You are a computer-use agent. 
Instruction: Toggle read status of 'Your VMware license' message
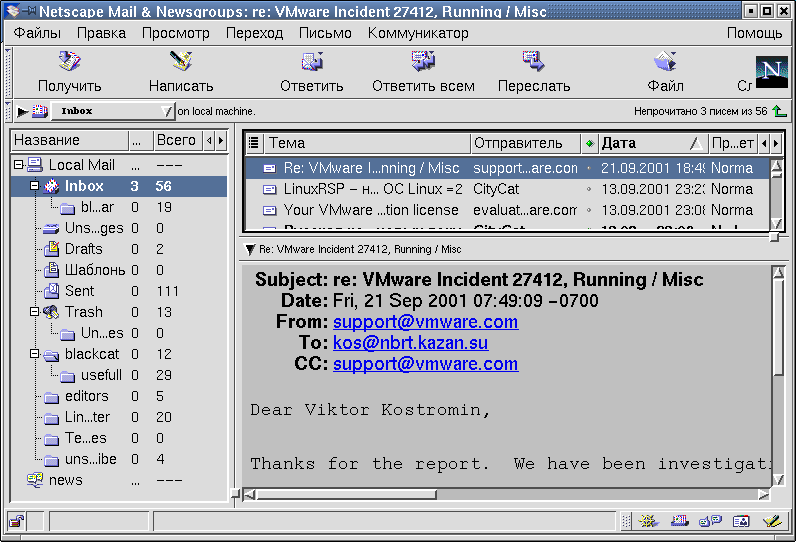[589, 210]
